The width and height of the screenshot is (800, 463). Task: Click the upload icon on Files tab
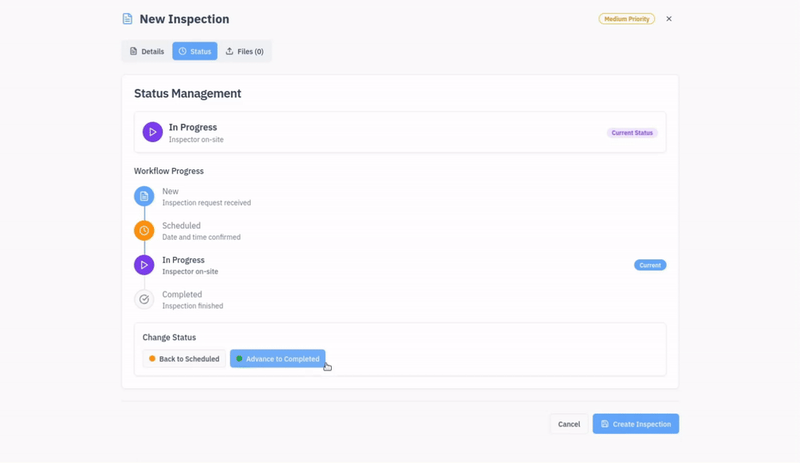229,51
